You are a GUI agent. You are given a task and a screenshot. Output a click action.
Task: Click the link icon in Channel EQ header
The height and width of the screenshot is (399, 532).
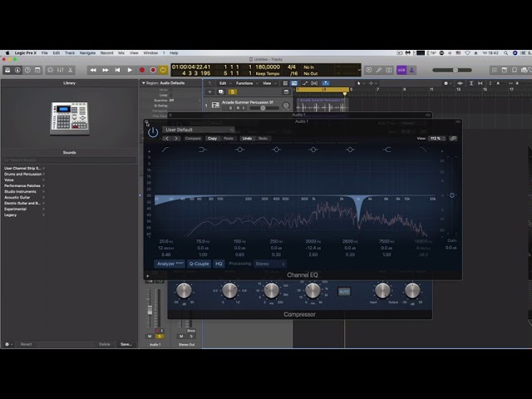pos(453,139)
